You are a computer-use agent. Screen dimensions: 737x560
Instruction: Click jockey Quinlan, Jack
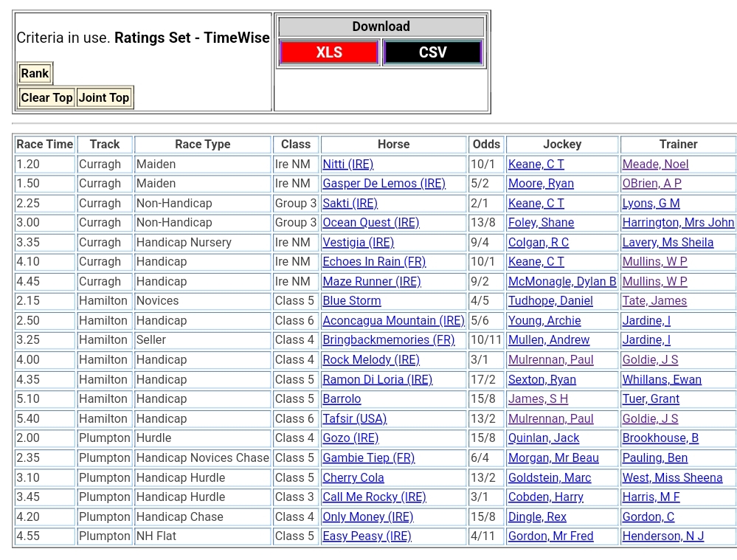point(543,438)
